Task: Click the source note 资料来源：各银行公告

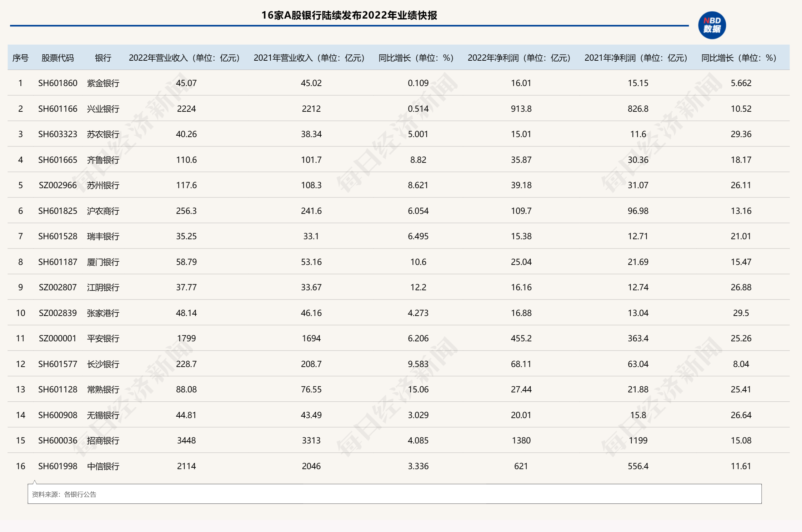Action: [x=64, y=495]
